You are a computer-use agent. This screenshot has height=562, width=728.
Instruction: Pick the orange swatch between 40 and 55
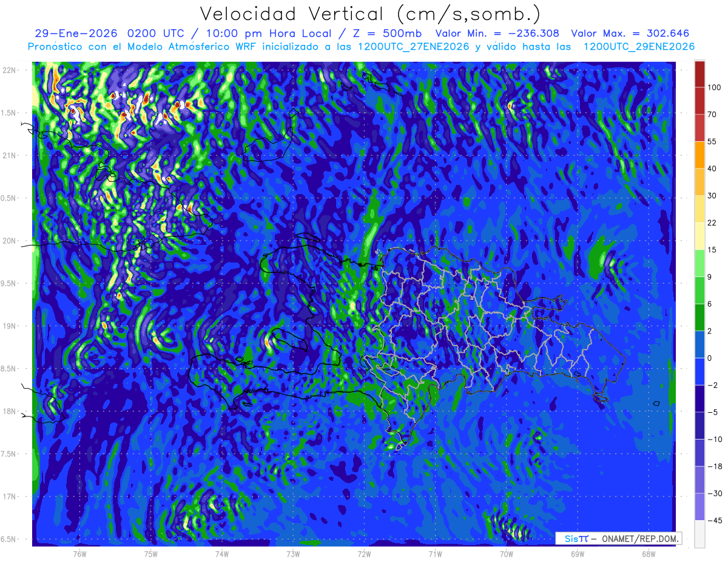(699, 155)
